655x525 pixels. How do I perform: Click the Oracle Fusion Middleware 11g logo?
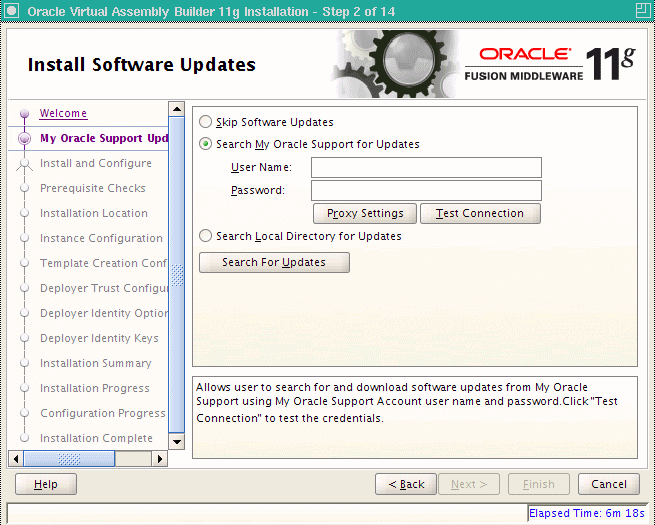[x=550, y=64]
